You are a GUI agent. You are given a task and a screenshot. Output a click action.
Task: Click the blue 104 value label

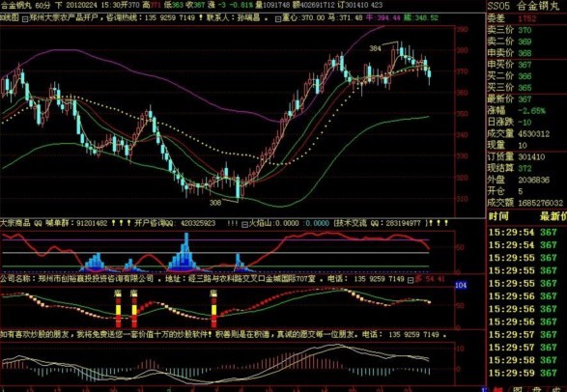click(x=461, y=286)
